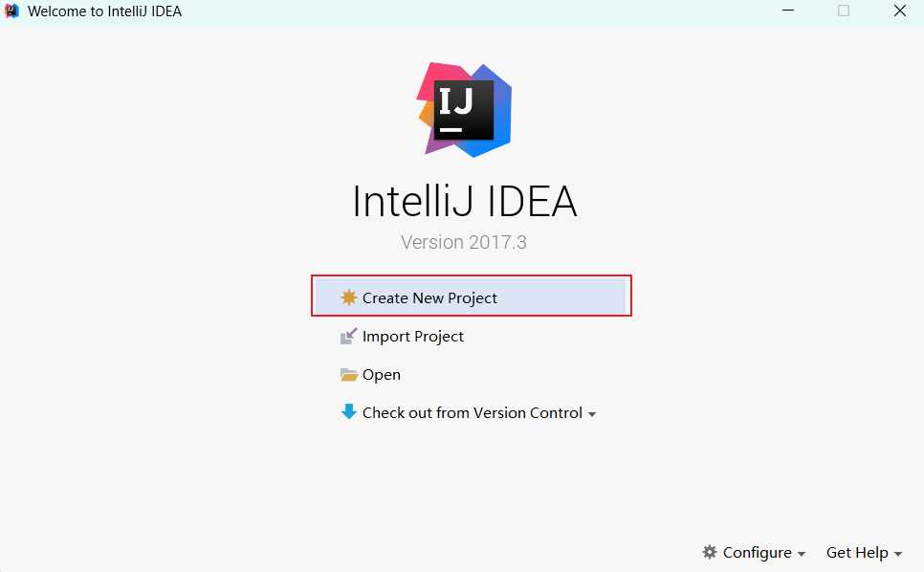
Task: Click the Version 2017.3 label
Action: click(x=464, y=242)
